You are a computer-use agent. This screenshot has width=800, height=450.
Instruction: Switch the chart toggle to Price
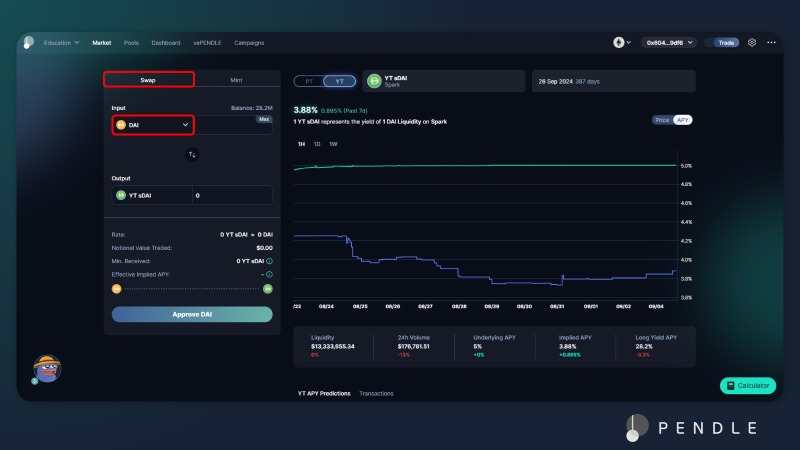click(662, 119)
